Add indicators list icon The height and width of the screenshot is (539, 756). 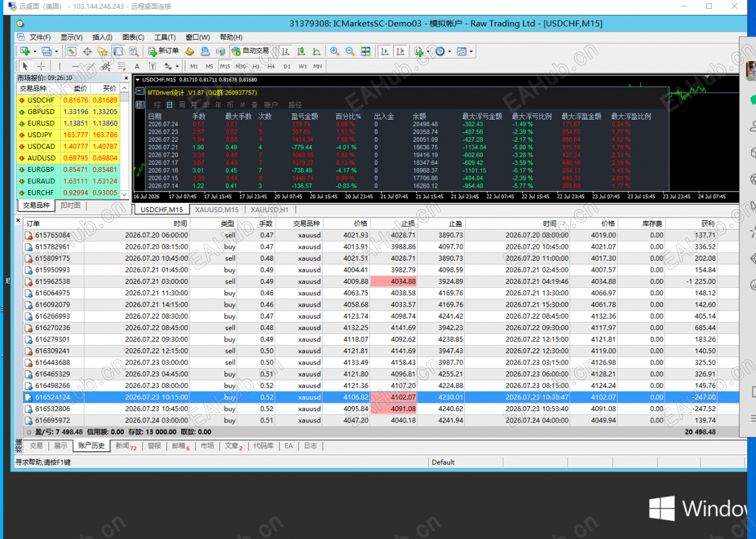[418, 51]
